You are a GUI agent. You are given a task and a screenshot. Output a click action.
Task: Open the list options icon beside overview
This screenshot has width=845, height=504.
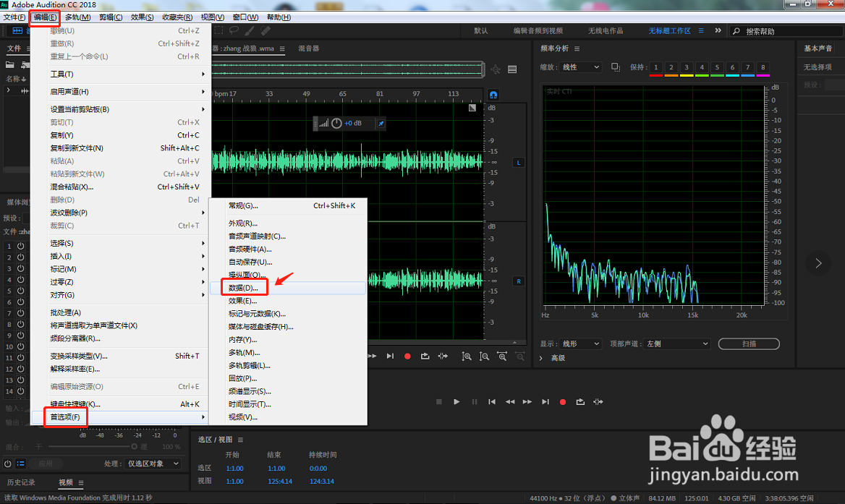pyautogui.click(x=512, y=69)
